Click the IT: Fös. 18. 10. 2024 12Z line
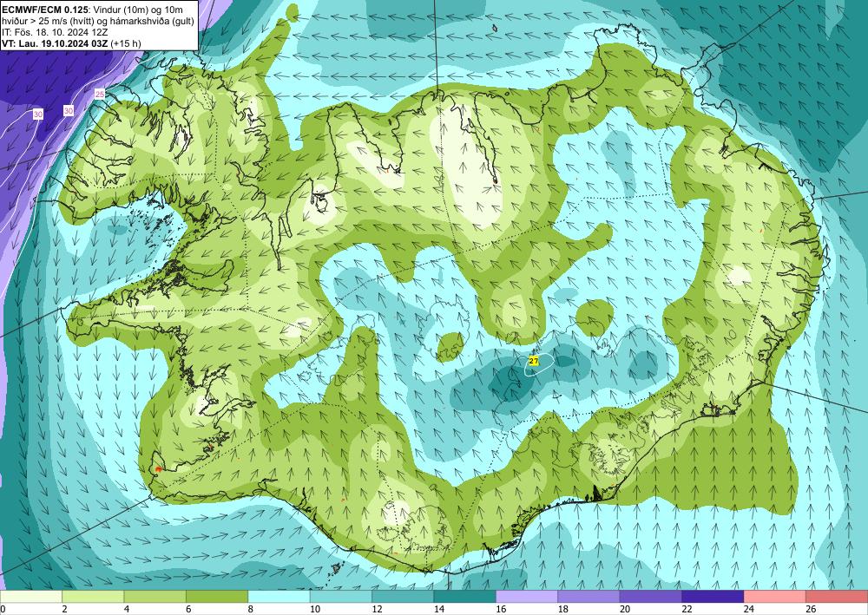868x615 pixels. (x=55, y=32)
